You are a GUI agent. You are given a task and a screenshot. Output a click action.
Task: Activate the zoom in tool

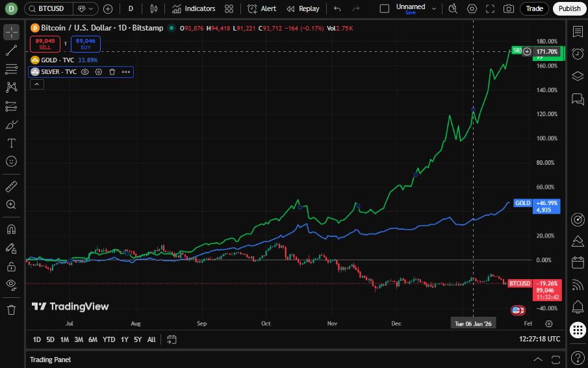(x=11, y=204)
